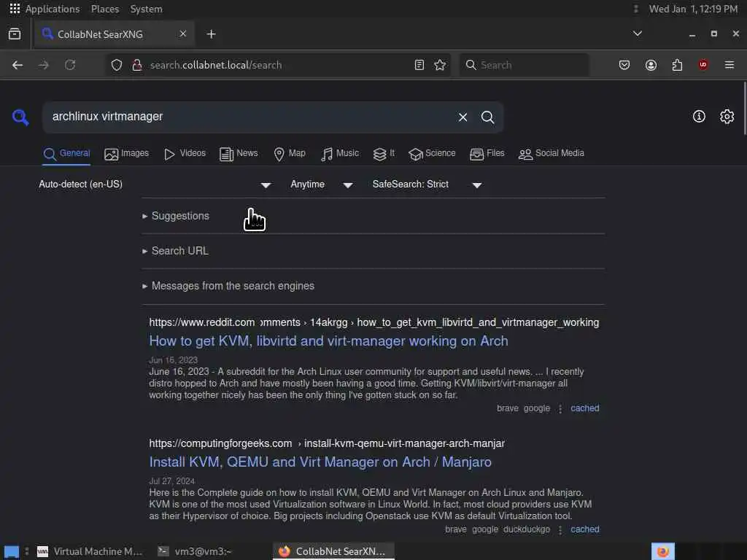This screenshot has width=747, height=560.
Task: Click the clock Wed Jan 1, 12:19 PM
Action: [693, 9]
